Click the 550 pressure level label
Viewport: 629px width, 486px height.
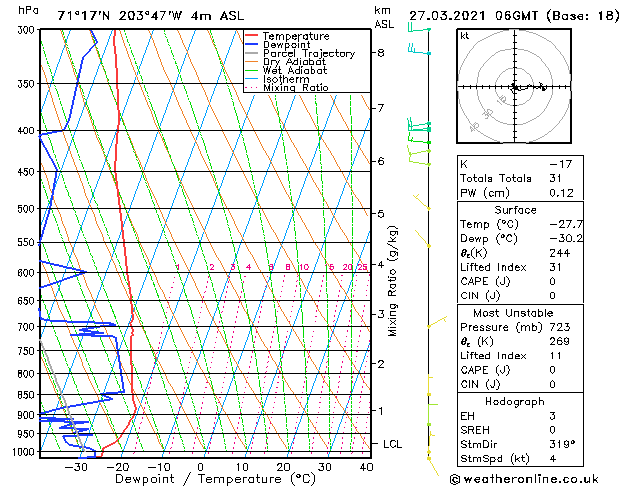click(28, 243)
